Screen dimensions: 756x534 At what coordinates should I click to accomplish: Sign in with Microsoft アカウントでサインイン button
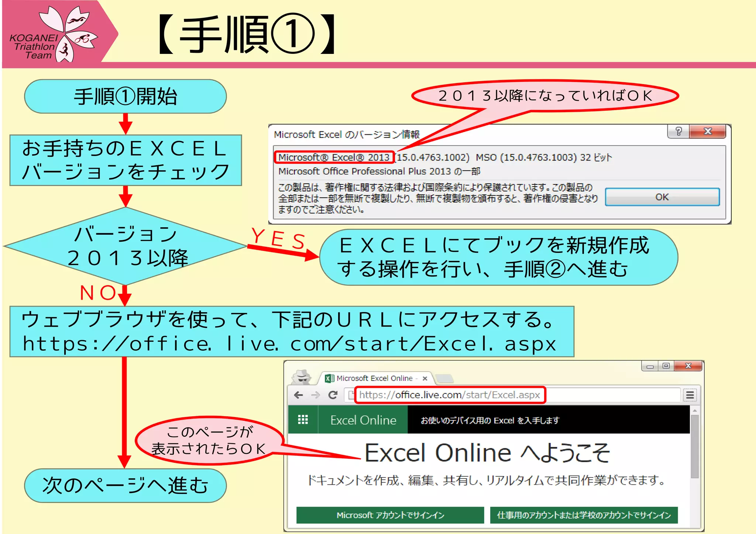pos(390,515)
